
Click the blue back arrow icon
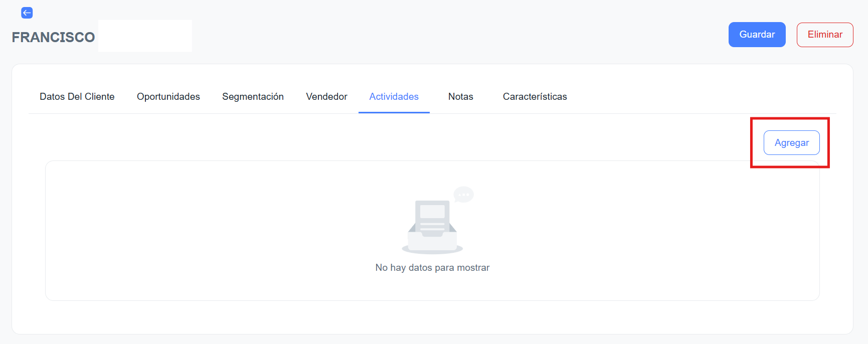pos(27,13)
